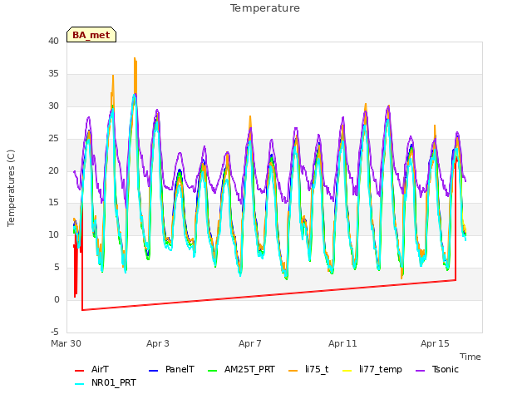This screenshot has height=399, width=532.
Task: Click the Apr 15 x-axis tick label
Action: coord(435,343)
